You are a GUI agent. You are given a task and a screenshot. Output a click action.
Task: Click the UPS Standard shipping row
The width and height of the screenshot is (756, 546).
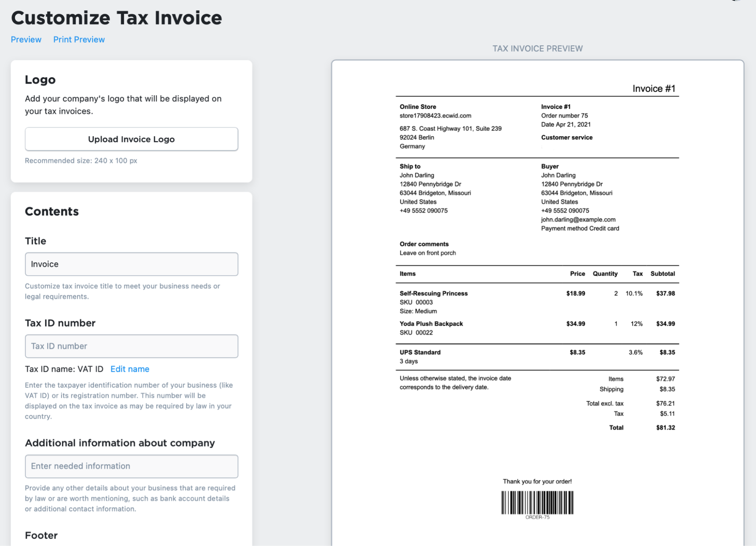coord(420,352)
